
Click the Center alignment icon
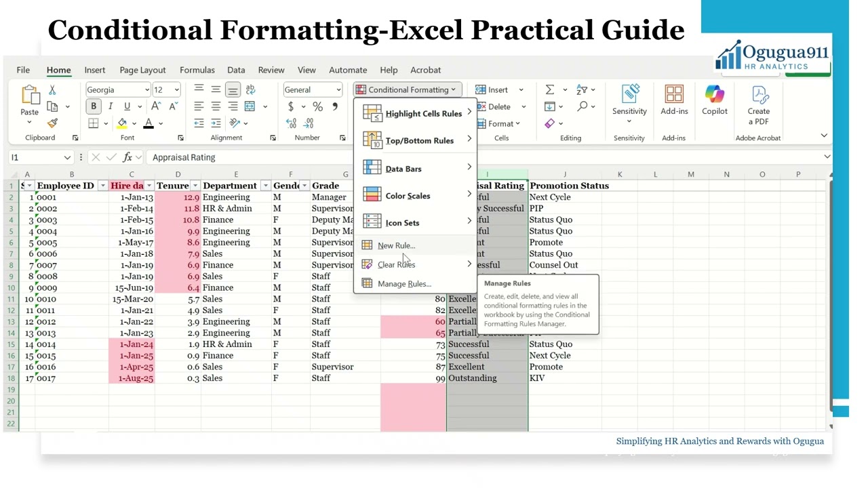[216, 106]
